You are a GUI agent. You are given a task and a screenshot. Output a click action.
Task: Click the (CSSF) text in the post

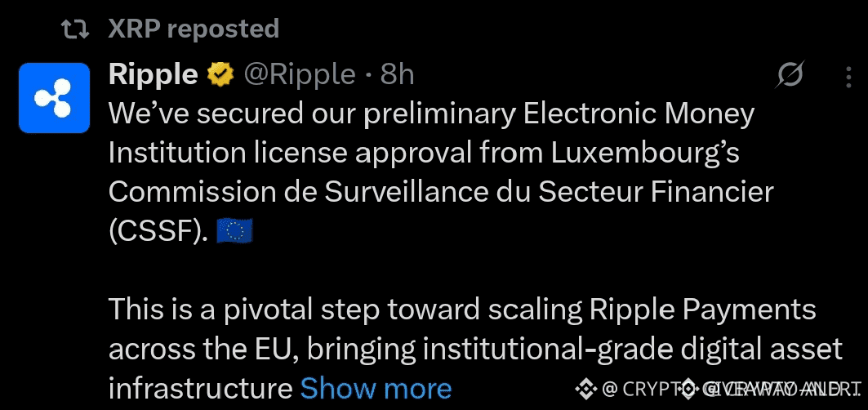158,232
